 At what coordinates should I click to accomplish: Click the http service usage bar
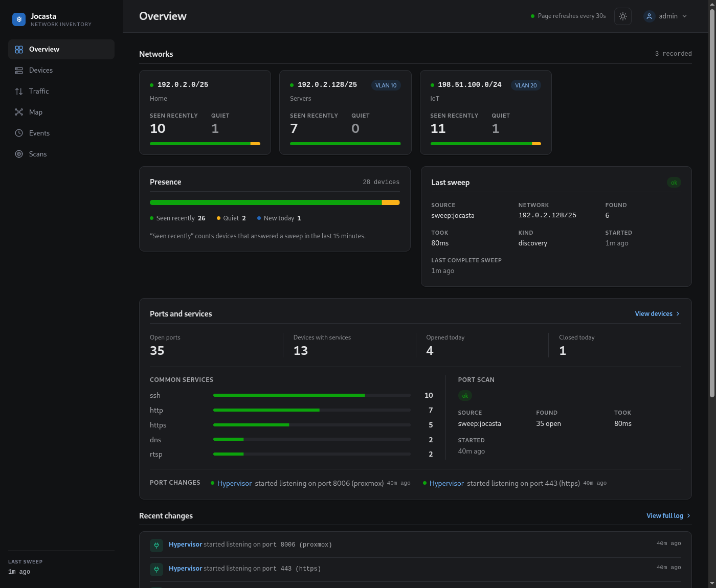[x=312, y=410]
